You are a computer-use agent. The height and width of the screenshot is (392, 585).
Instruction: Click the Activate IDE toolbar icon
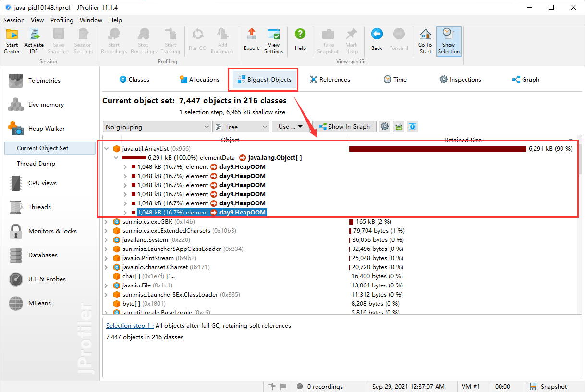pos(34,41)
